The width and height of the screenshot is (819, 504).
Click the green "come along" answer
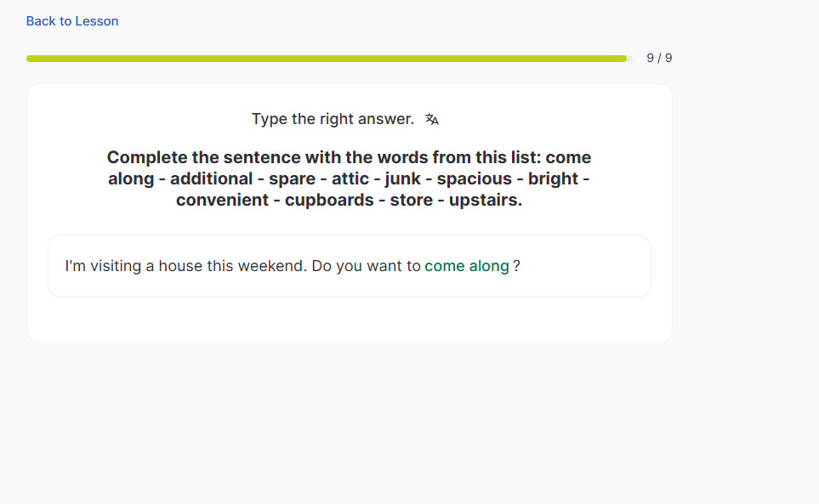pyautogui.click(x=467, y=266)
